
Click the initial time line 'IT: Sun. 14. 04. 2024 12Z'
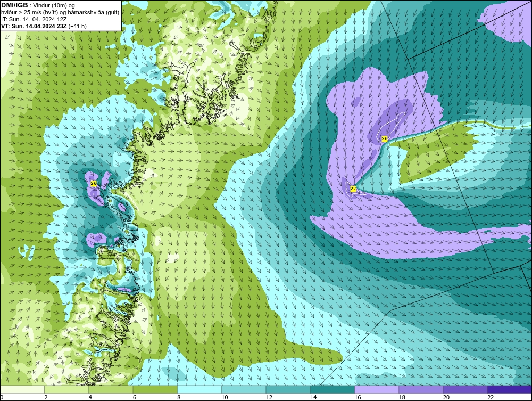point(34,19)
